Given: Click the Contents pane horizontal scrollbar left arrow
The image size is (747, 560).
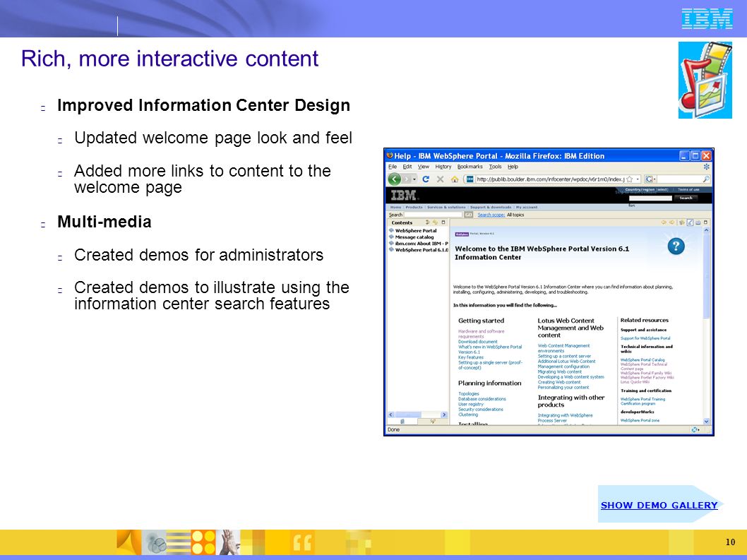Looking at the screenshot, I should coord(390,415).
